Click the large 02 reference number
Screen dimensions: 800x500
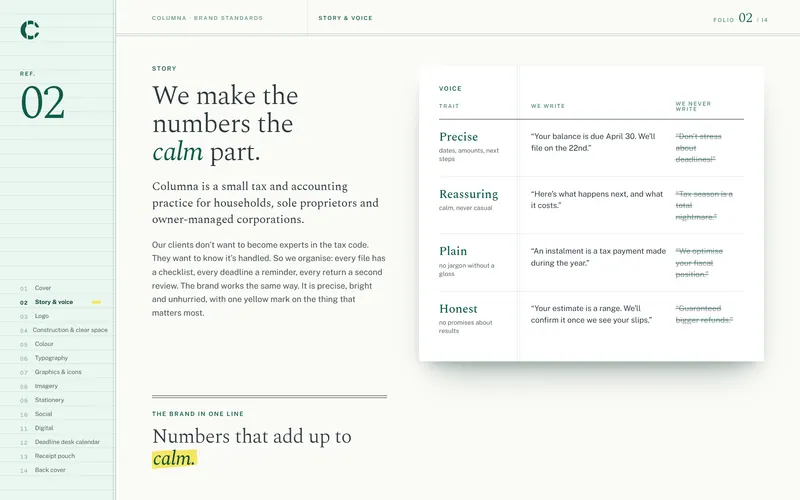point(43,103)
